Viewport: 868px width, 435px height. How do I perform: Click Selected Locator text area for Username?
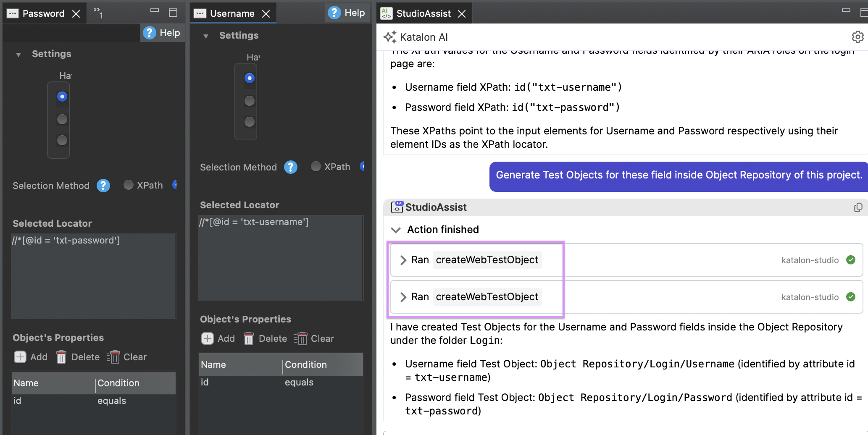(x=281, y=257)
